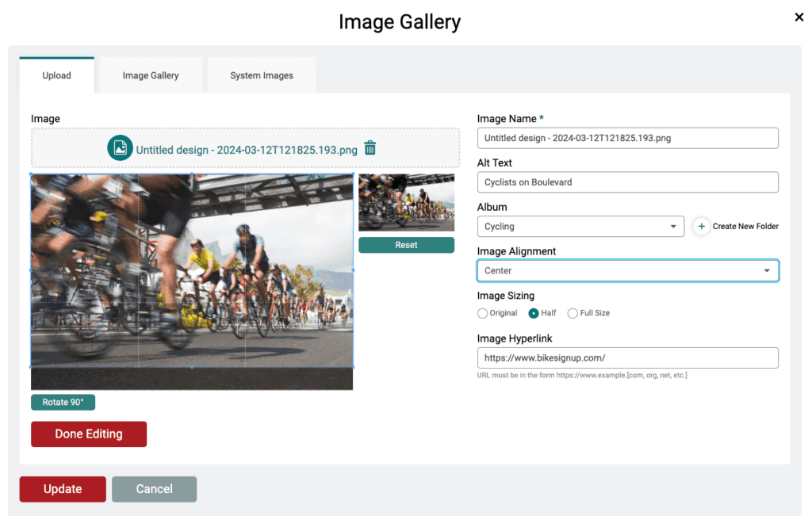Image resolution: width=812 pixels, height=516 pixels.
Task: Select the Half image sizing option
Action: tap(534, 313)
